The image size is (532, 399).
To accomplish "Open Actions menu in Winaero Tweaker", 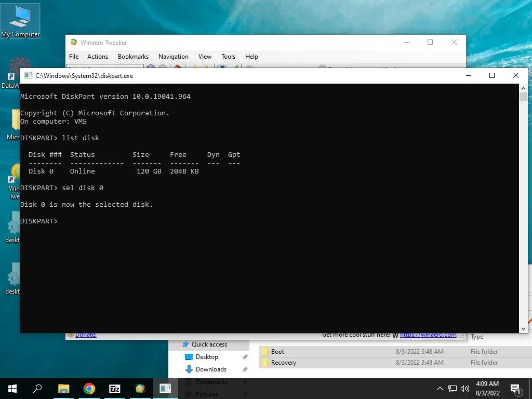I will (x=98, y=57).
